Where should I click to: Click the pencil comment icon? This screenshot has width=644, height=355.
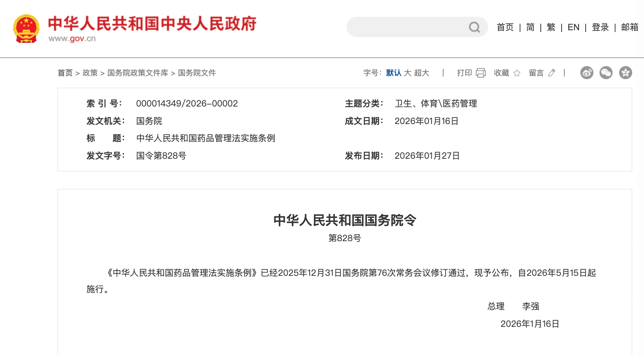[552, 73]
